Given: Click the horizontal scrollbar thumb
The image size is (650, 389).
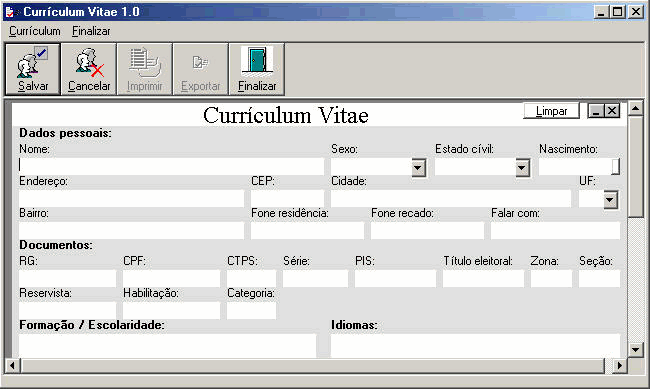Looking at the screenshot, I should coord(313,365).
